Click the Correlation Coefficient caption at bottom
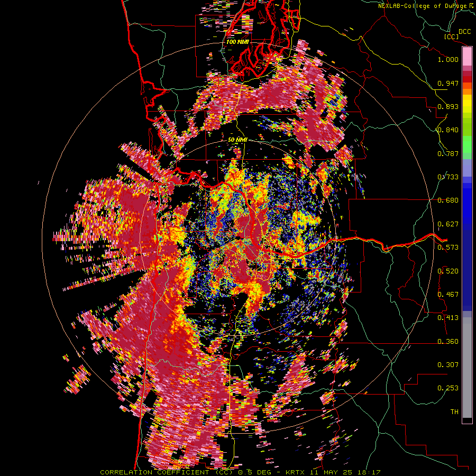This screenshot has height=476, width=476. pos(240,472)
